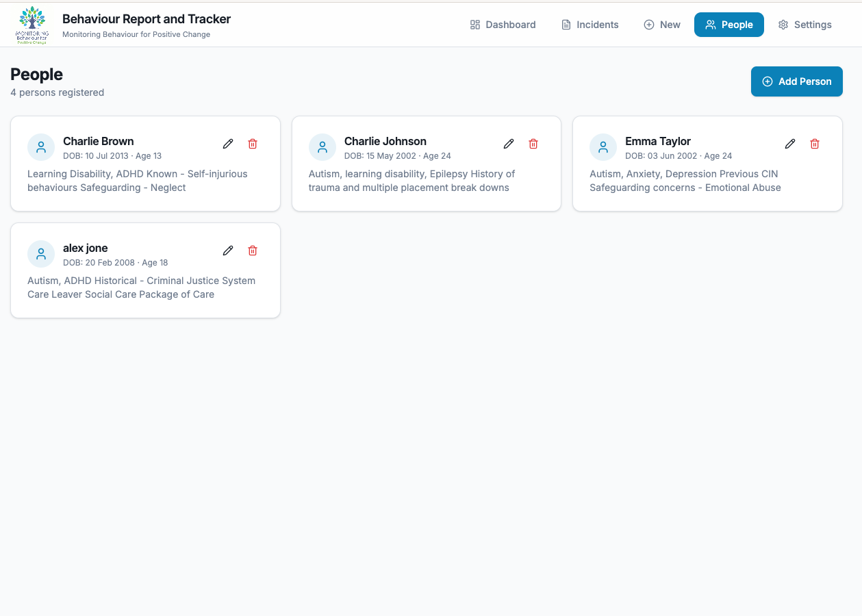Click the name Charlie Johnson

pos(385,141)
